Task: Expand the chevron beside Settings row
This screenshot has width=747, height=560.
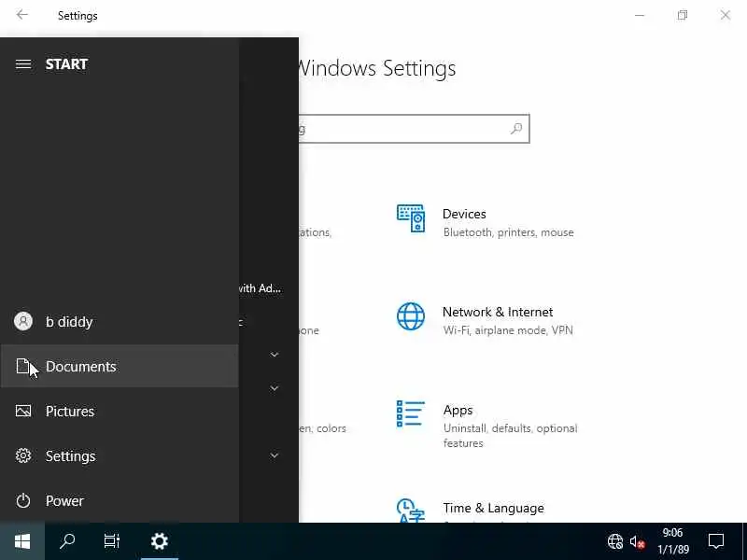Action: coord(275,455)
